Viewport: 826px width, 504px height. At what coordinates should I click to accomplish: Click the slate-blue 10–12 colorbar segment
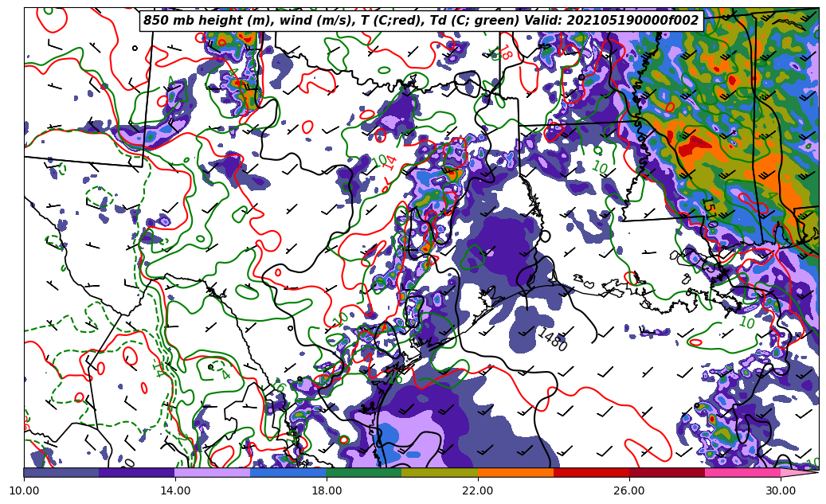pos(61,472)
